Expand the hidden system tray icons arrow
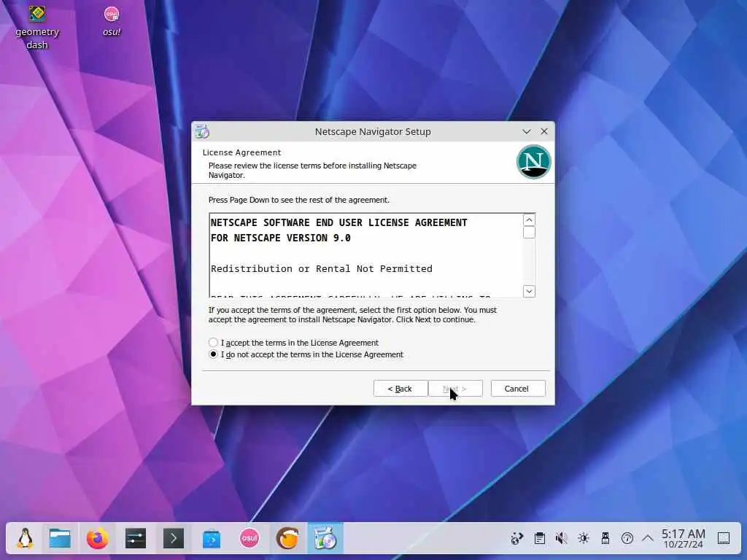The image size is (747, 560). point(648,539)
